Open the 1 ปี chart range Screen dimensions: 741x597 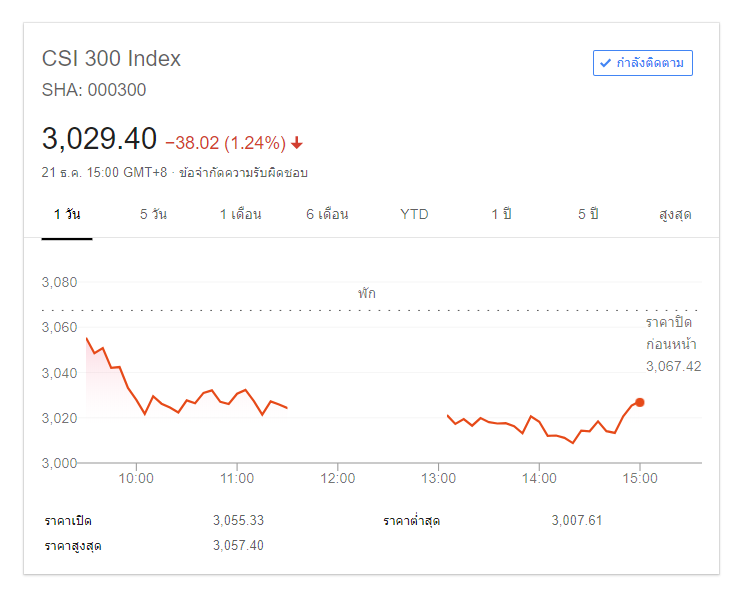click(x=501, y=215)
